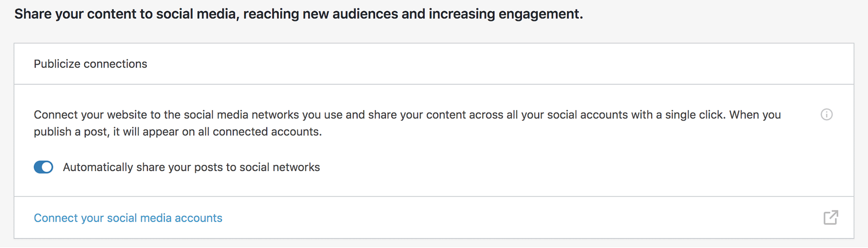Show more information via the circled 'i' icon
The image size is (868, 248).
click(826, 114)
